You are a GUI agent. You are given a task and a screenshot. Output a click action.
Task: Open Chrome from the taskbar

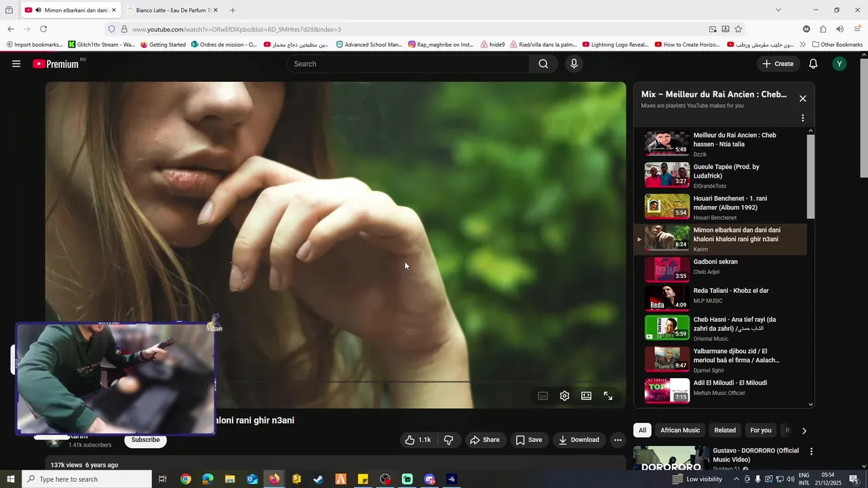(x=185, y=479)
